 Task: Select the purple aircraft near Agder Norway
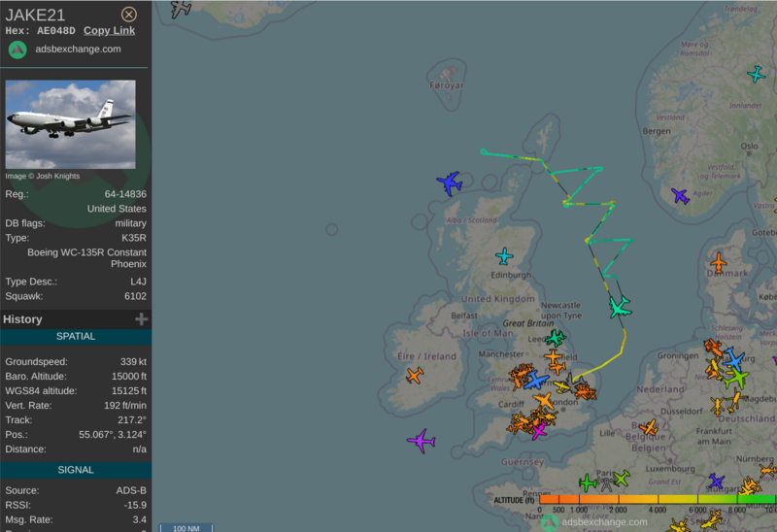[681, 196]
